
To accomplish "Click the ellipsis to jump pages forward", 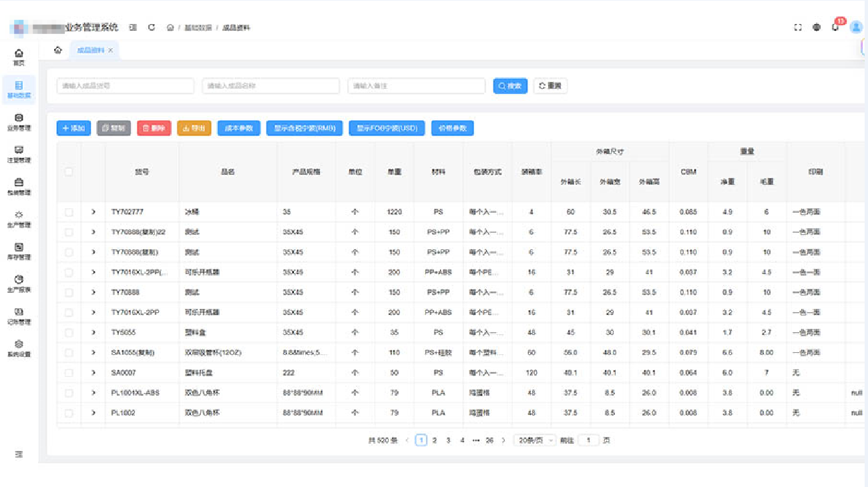I will (x=475, y=440).
